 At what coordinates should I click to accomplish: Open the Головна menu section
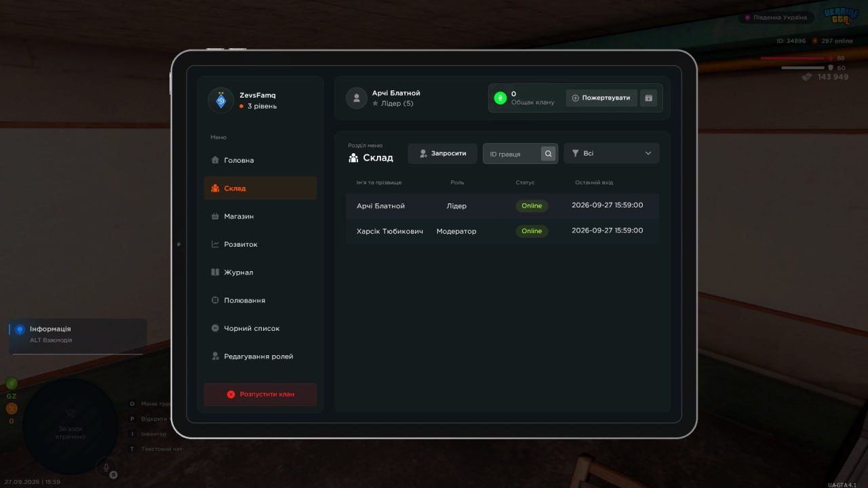click(x=260, y=160)
